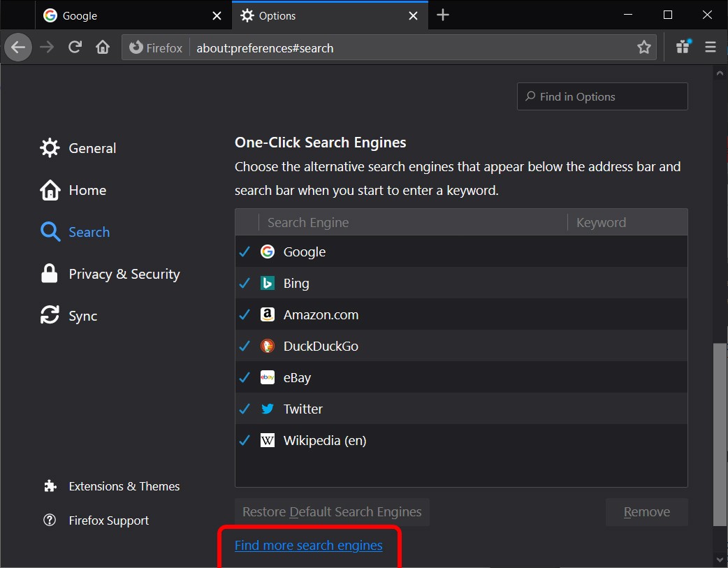728x568 pixels.
Task: Click the Home toolbar icon
Action: click(x=103, y=48)
